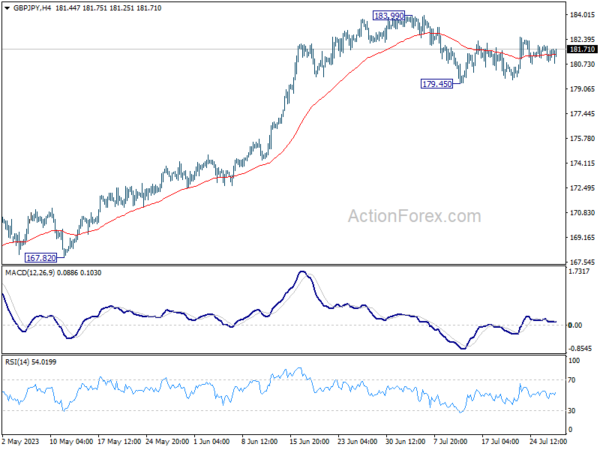Click the 24 Jul 12:00 time label
The height and width of the screenshot is (450, 600).
[548, 442]
